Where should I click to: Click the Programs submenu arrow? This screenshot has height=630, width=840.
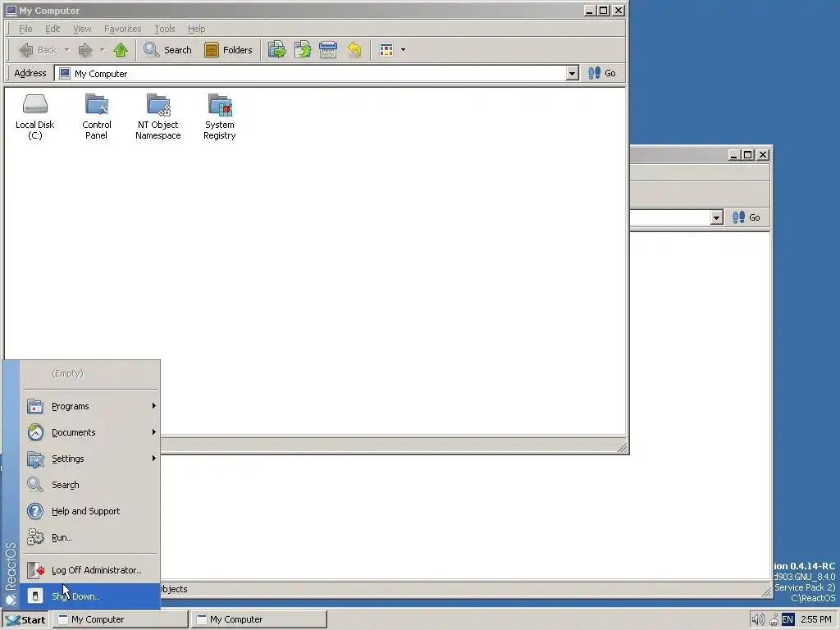[153, 406]
